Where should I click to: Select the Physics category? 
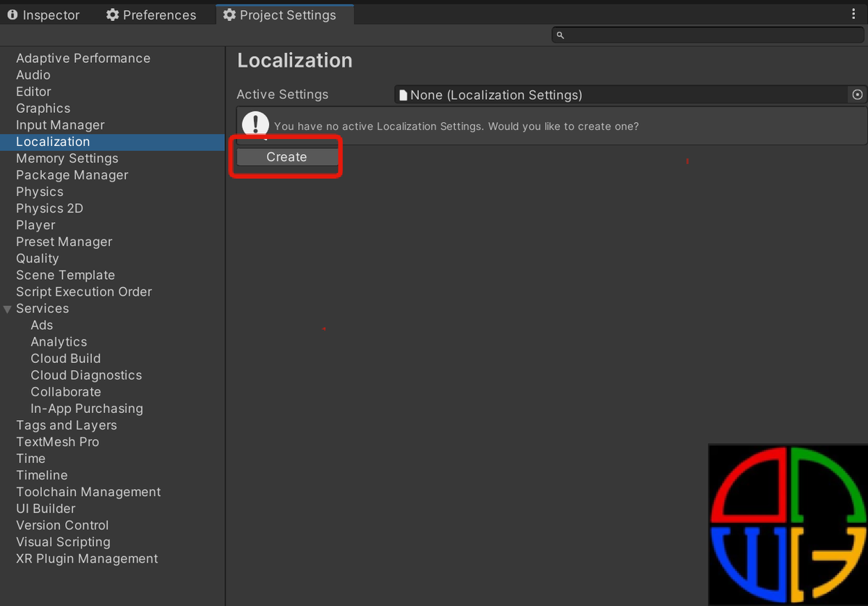[40, 192]
